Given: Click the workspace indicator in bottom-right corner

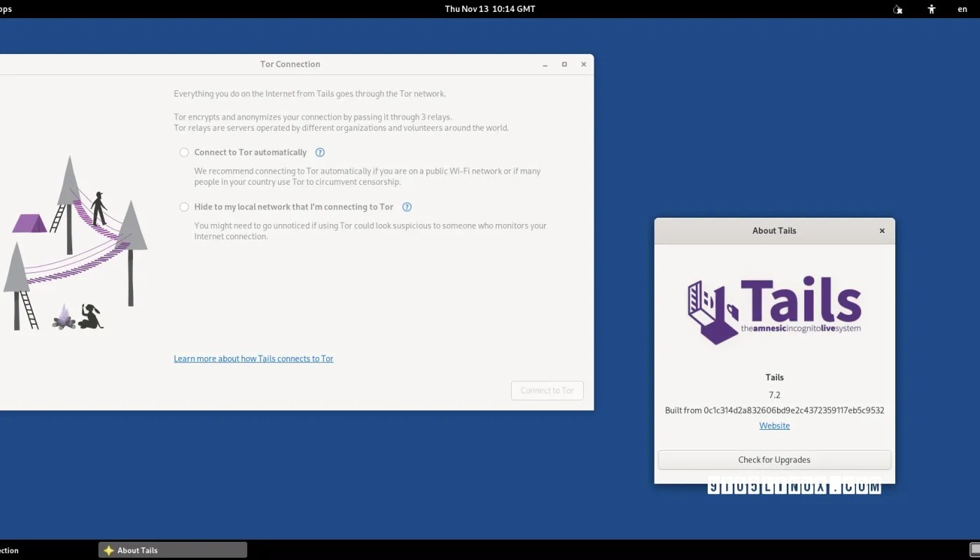Looking at the screenshot, I should pos(972,550).
